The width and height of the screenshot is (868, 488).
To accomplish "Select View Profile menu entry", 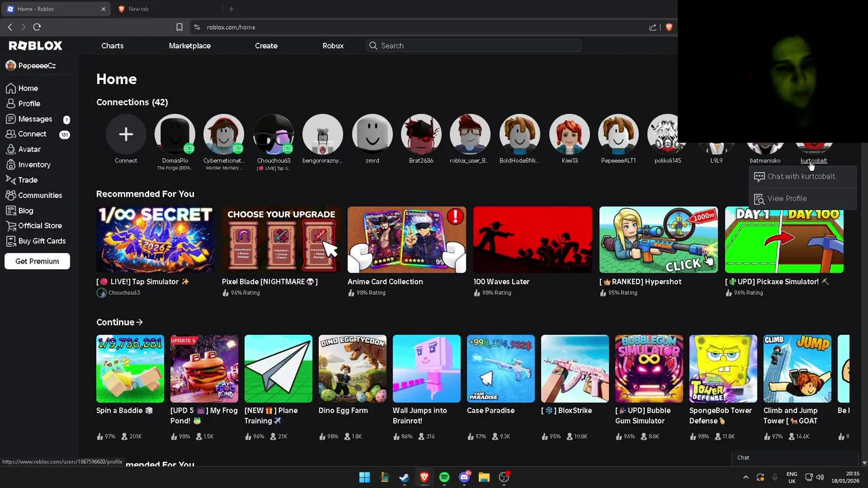I will 804,199.
